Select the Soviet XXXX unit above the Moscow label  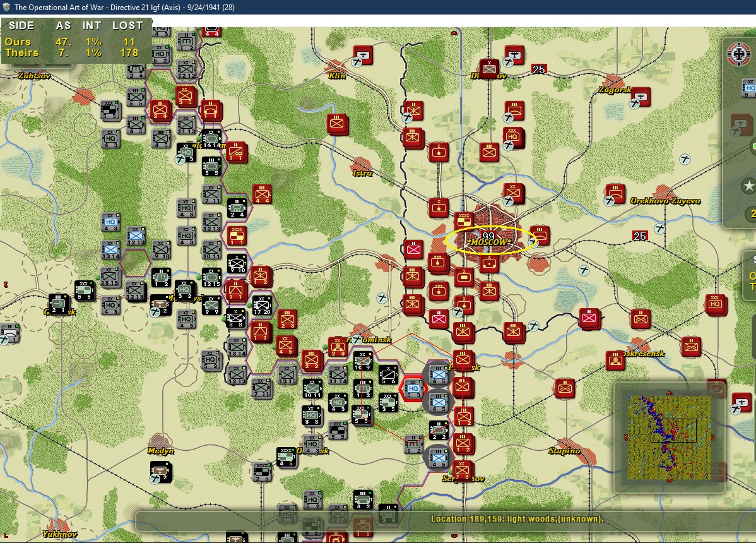coord(464,221)
